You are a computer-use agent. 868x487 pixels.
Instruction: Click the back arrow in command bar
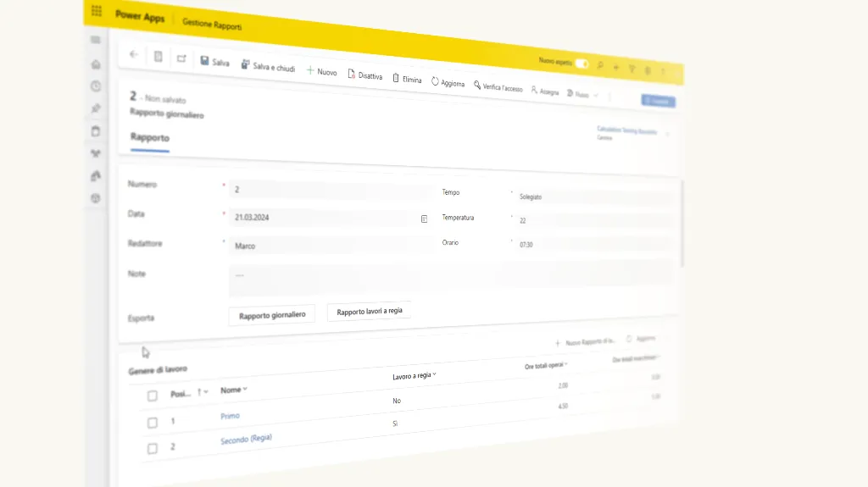tap(134, 54)
